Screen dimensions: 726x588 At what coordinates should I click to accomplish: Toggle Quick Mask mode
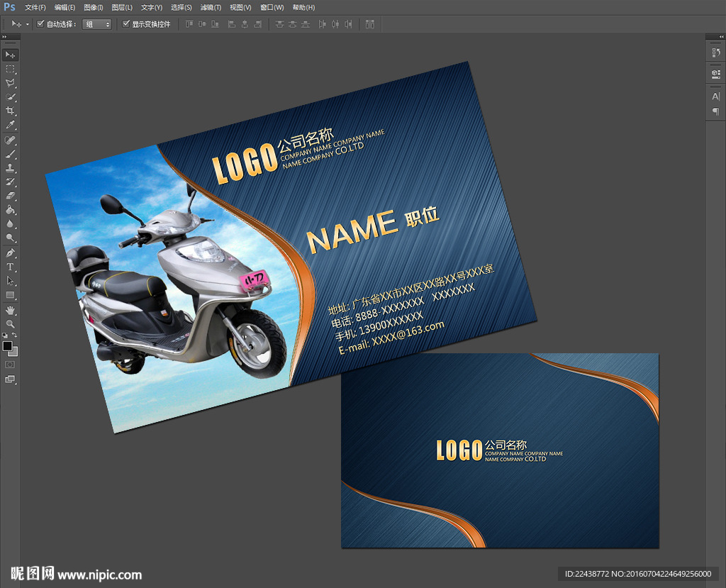pos(10,364)
